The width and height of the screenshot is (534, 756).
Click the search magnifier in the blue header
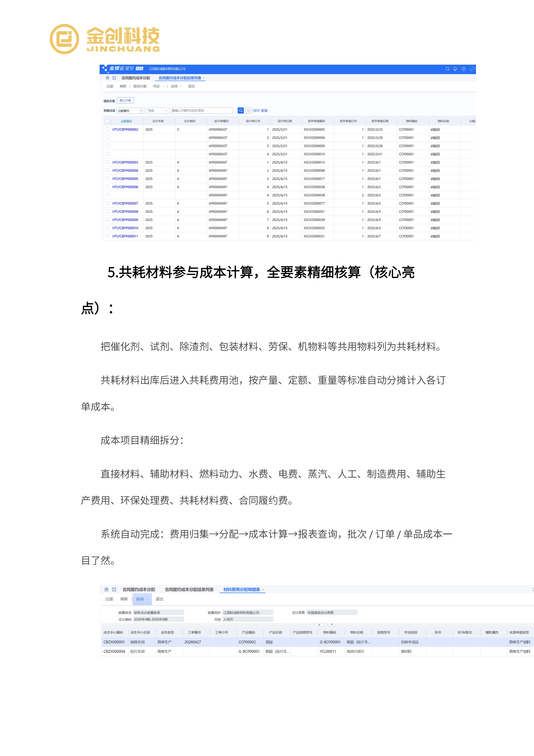(447, 69)
